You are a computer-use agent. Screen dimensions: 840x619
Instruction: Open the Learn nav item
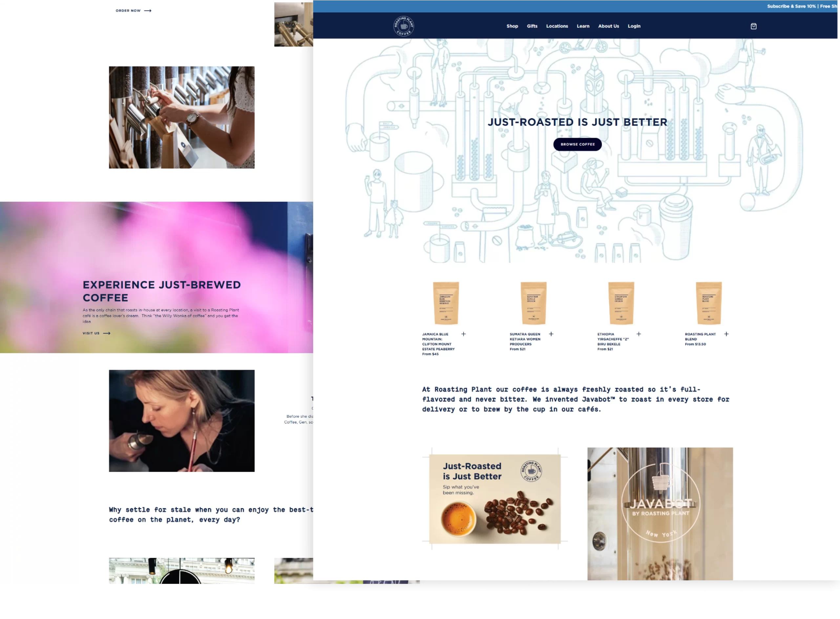coord(583,26)
